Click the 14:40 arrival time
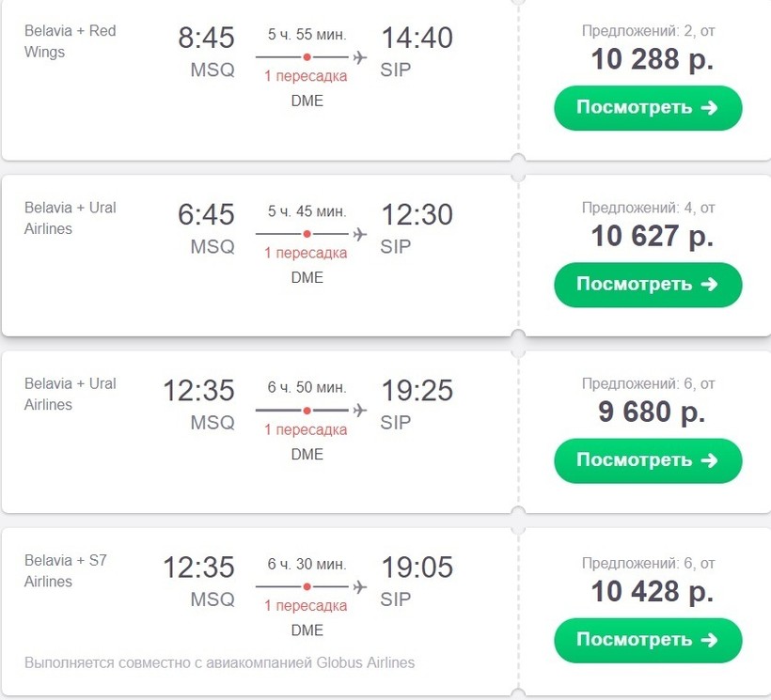 click(417, 39)
